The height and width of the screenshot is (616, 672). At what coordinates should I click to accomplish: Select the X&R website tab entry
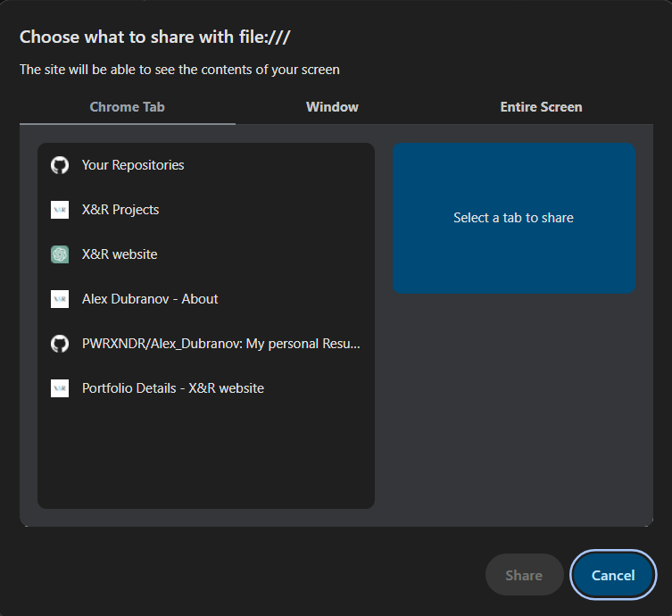(x=206, y=254)
